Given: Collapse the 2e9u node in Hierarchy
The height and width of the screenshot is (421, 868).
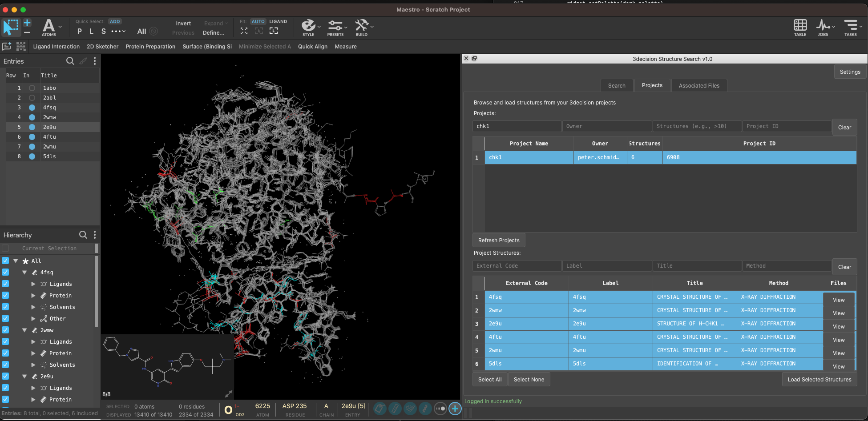Looking at the screenshot, I should 24,377.
